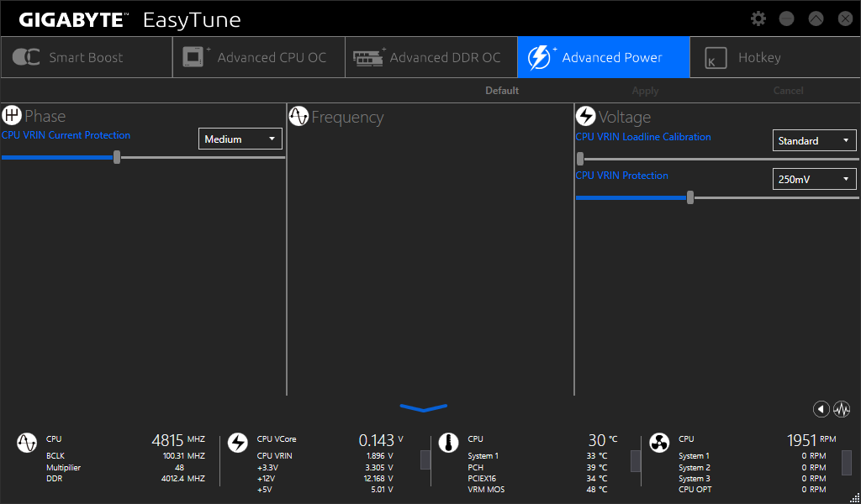Click the DDR 4012.4 MHZ value

coord(182,478)
